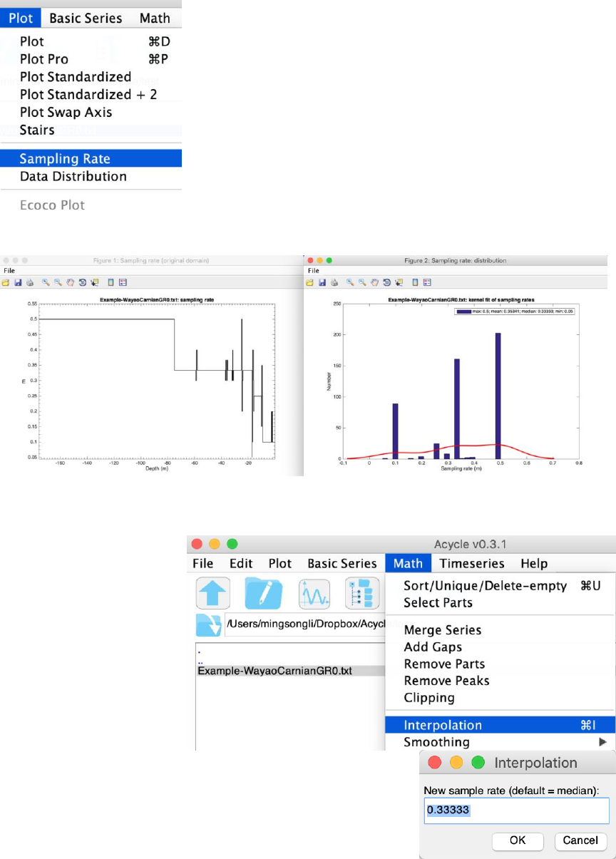Viewport: 616px width, 859px height.
Task: Choose Stairs in the Plot dropdown
Action: pyautogui.click(x=91, y=130)
